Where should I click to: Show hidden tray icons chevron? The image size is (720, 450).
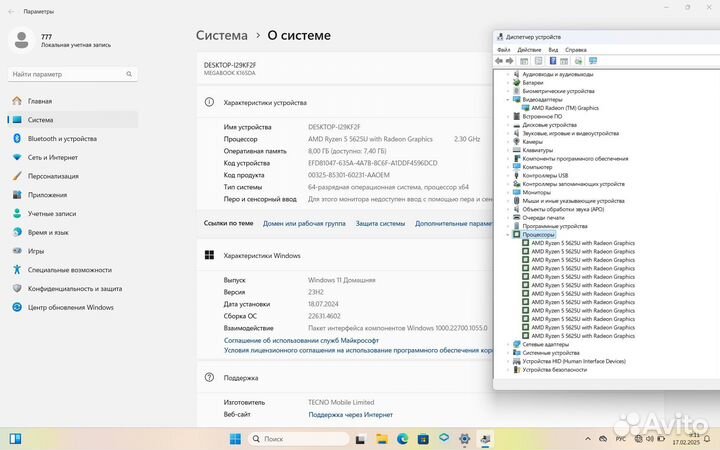click(588, 439)
